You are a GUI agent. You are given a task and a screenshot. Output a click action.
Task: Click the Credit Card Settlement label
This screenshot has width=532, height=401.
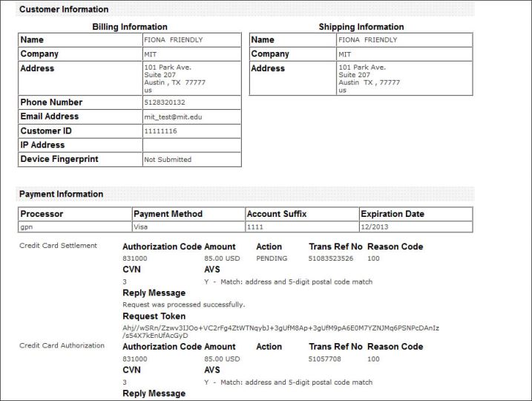58,246
